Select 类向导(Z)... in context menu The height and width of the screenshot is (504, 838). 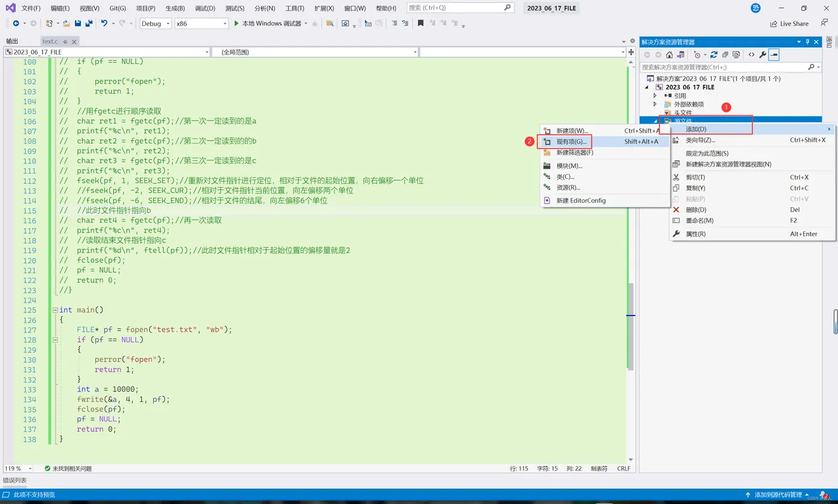pos(752,140)
